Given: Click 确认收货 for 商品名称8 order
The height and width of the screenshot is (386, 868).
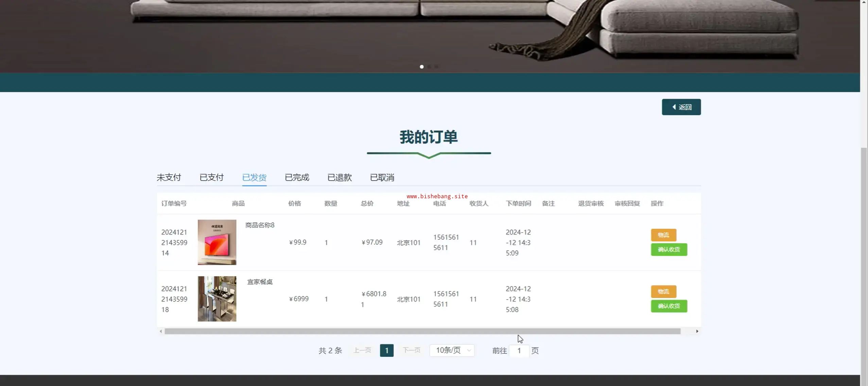Looking at the screenshot, I should pos(669,250).
